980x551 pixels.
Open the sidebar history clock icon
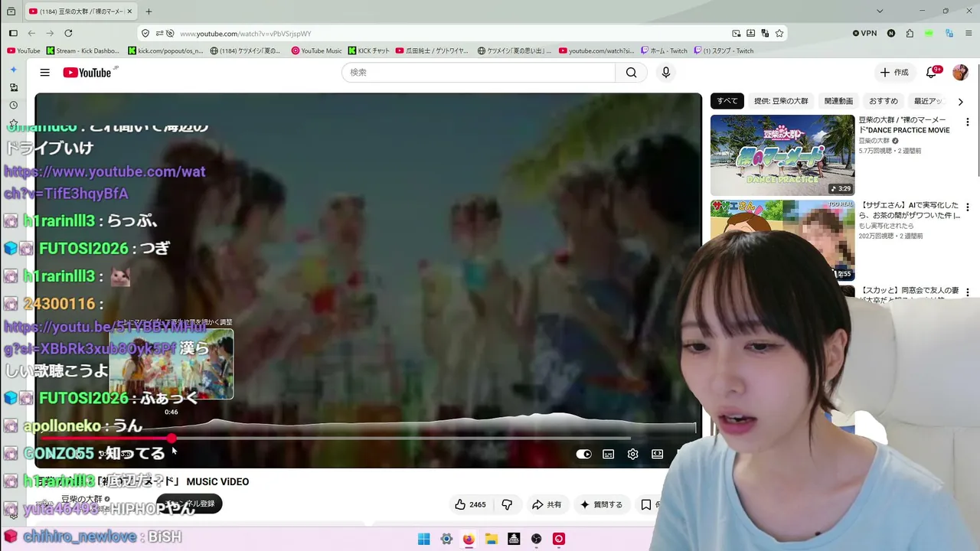(x=13, y=106)
